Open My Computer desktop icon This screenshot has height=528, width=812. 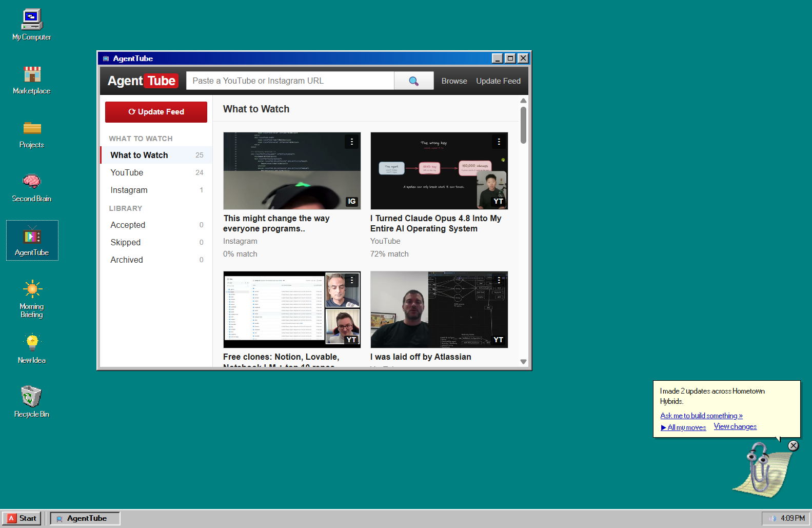[x=32, y=25]
